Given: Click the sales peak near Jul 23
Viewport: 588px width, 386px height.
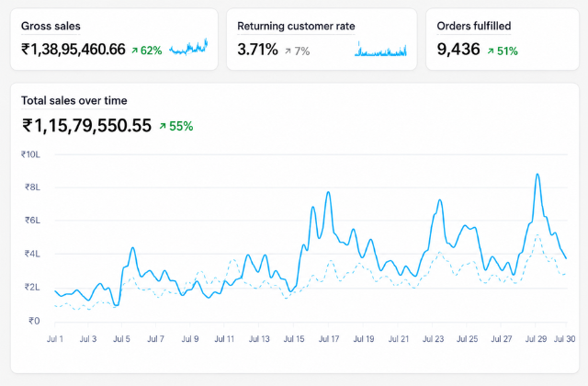Looking at the screenshot, I should pyautogui.click(x=440, y=200).
